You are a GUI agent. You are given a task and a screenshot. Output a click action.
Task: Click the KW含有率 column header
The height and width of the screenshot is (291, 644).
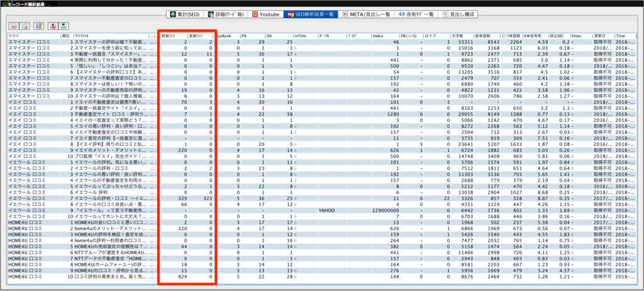coord(536,36)
